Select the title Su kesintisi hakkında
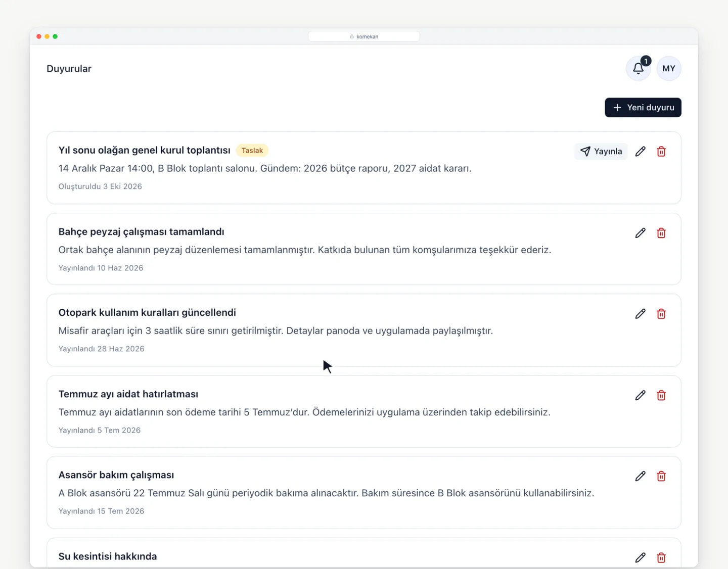 click(x=108, y=556)
